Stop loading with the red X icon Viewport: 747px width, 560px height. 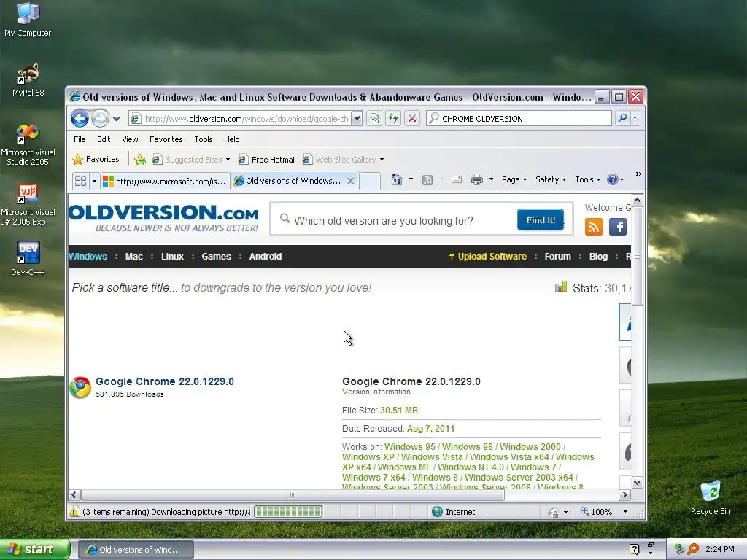[412, 119]
